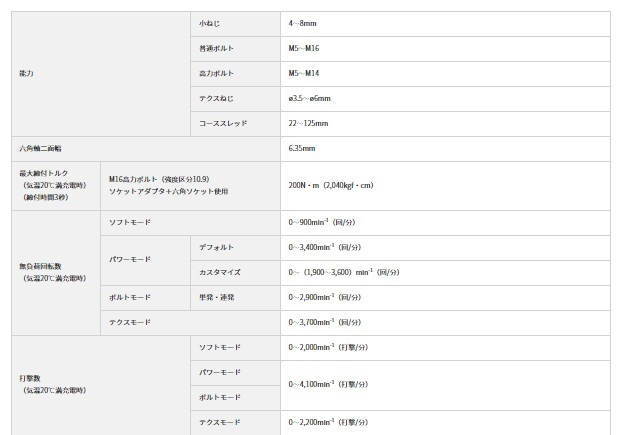Click the 能力 row header cell

(x=101, y=74)
